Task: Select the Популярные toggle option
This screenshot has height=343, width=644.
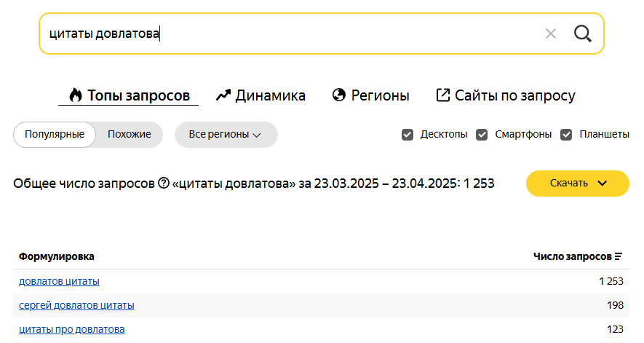Action: [x=55, y=135]
